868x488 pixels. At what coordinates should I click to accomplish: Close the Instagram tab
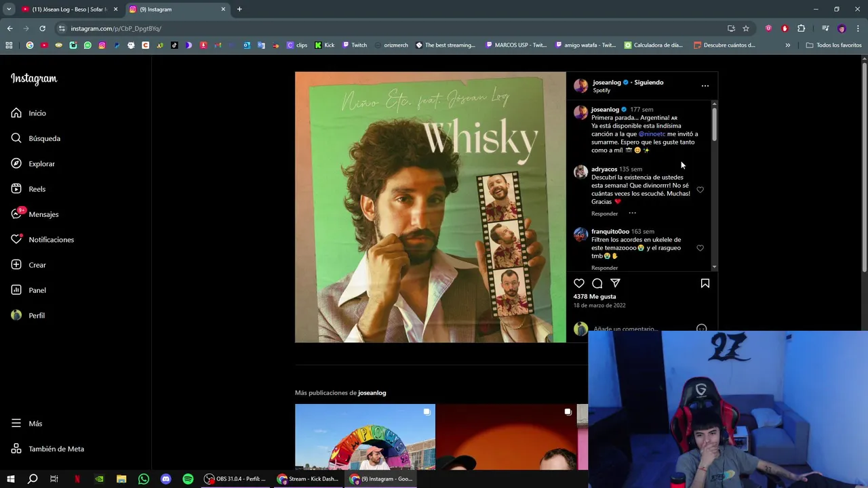[223, 9]
